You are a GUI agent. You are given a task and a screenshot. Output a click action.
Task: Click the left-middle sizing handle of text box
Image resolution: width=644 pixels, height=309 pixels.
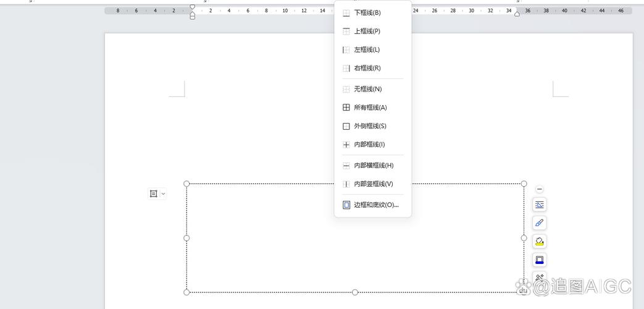[186, 238]
